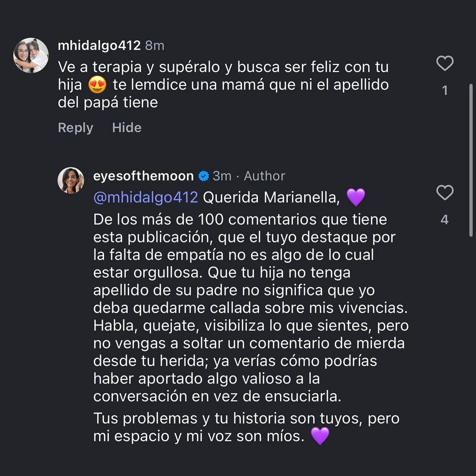
Task: Open the mhidalgo412 username at comment top
Action: coord(99,45)
